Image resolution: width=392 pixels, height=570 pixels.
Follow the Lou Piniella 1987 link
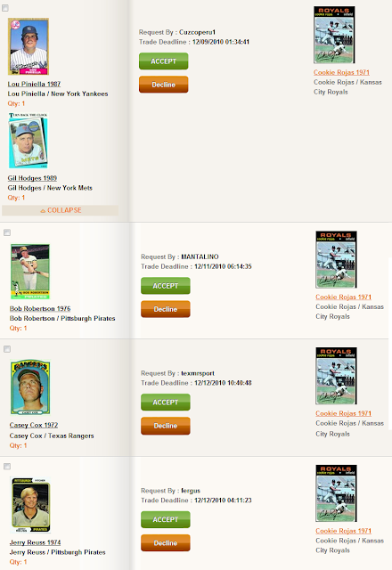34,84
